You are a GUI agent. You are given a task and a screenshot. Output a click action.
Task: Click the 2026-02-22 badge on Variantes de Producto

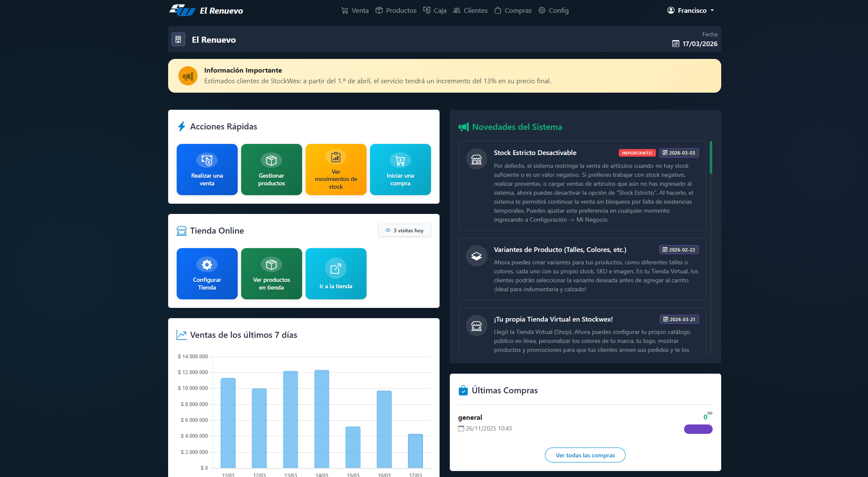click(679, 249)
